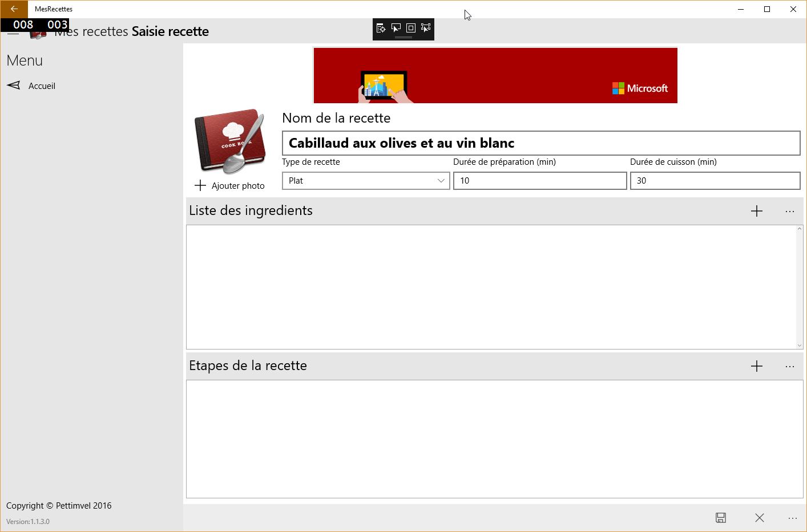Click the last debug toolbar icon
Image resolution: width=807 pixels, height=532 pixels.
426,28
